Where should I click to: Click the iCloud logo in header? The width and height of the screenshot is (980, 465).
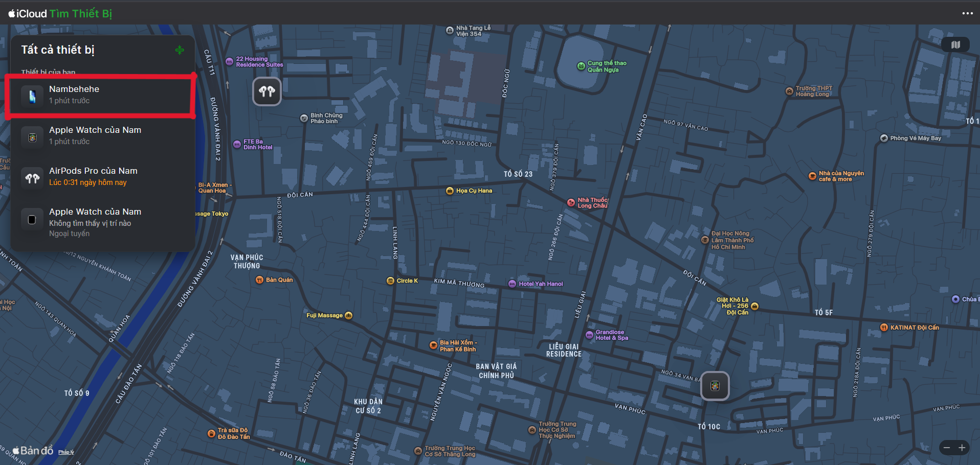[28, 14]
